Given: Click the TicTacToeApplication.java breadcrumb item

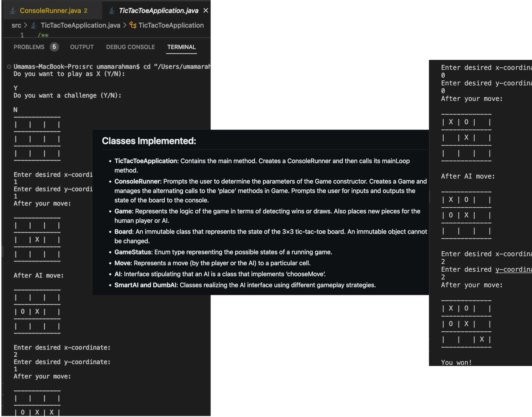Looking at the screenshot, I should tap(80, 25).
